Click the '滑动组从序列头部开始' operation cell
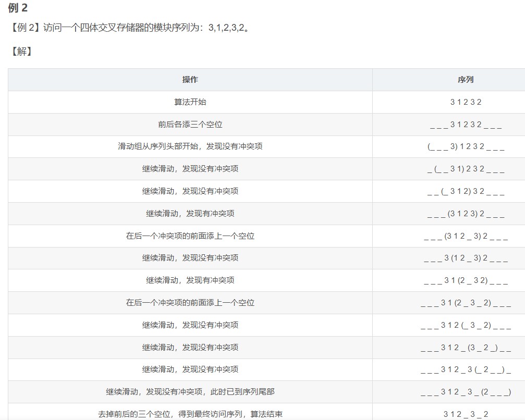 [x=190, y=146]
